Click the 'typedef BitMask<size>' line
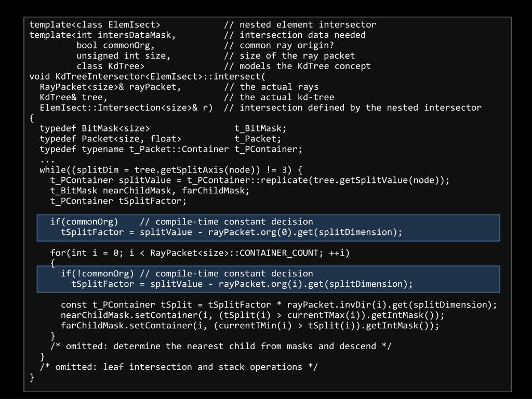The image size is (532, 399). 95,128
